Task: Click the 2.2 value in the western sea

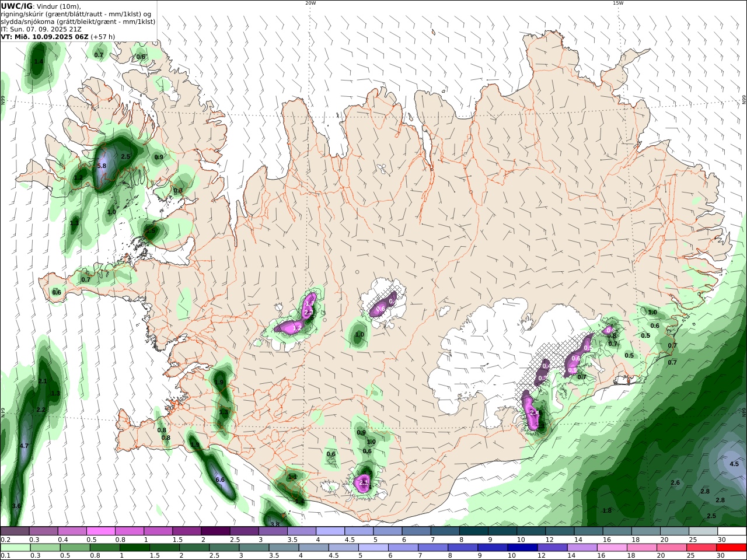Action: point(41,410)
